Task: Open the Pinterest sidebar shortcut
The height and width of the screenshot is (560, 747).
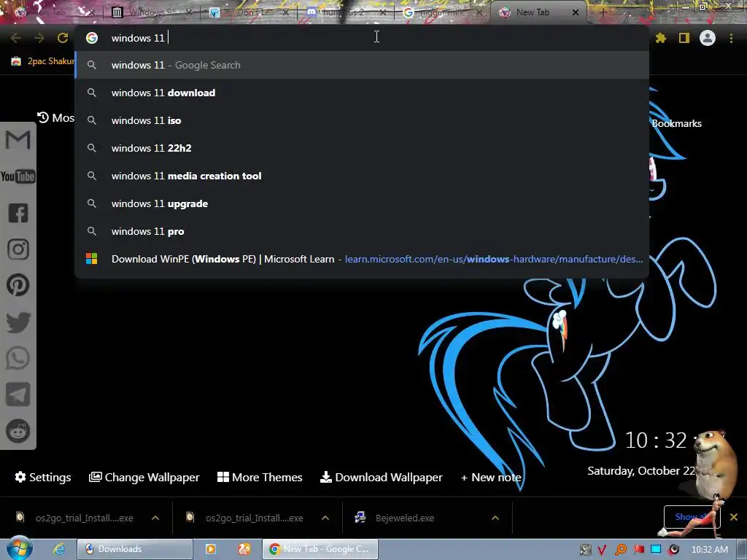Action: [18, 285]
